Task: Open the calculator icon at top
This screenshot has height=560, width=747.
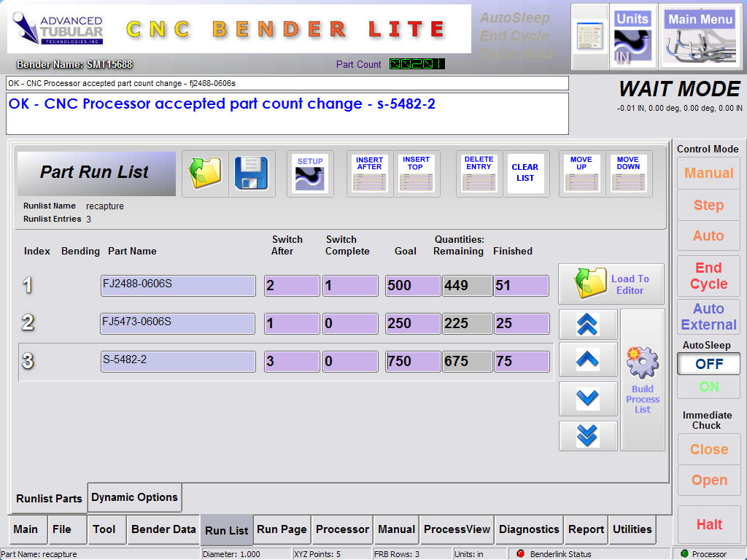Action: [x=589, y=36]
